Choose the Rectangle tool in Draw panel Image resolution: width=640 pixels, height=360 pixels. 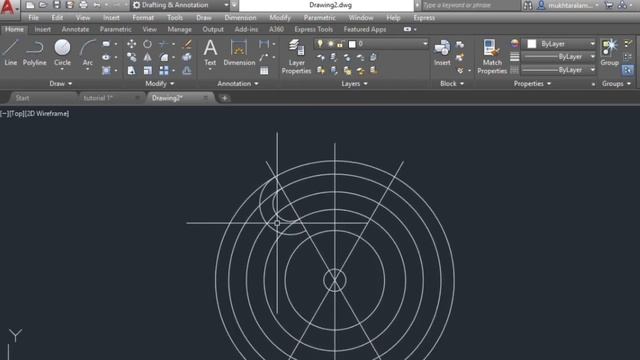(x=106, y=44)
